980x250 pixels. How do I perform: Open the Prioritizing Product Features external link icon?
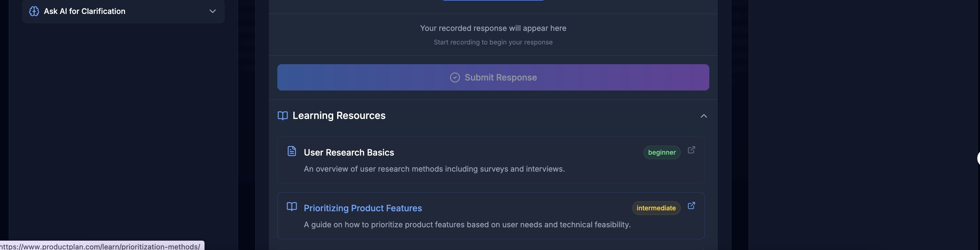pos(691,206)
